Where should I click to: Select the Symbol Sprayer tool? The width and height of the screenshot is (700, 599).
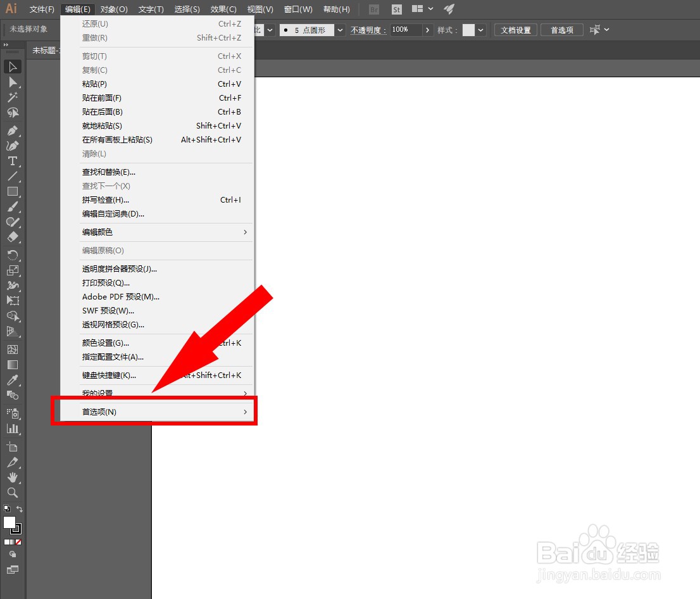click(13, 413)
